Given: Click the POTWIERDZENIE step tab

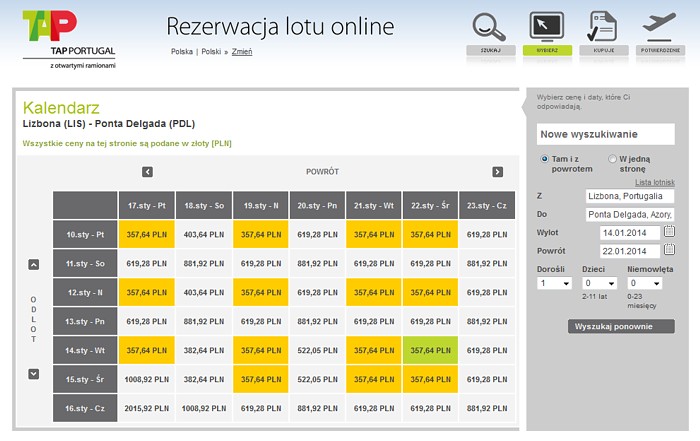Looking at the screenshot, I should pos(660,50).
